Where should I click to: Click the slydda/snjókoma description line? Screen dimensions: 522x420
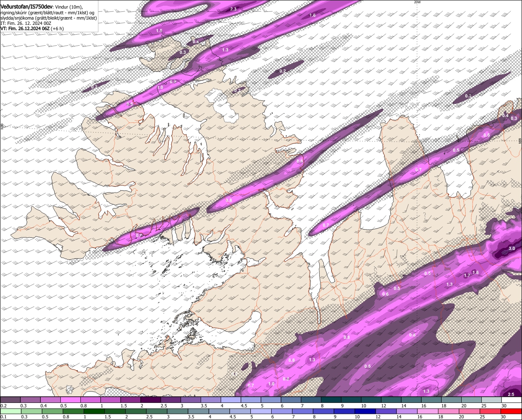pyautogui.click(x=49, y=18)
